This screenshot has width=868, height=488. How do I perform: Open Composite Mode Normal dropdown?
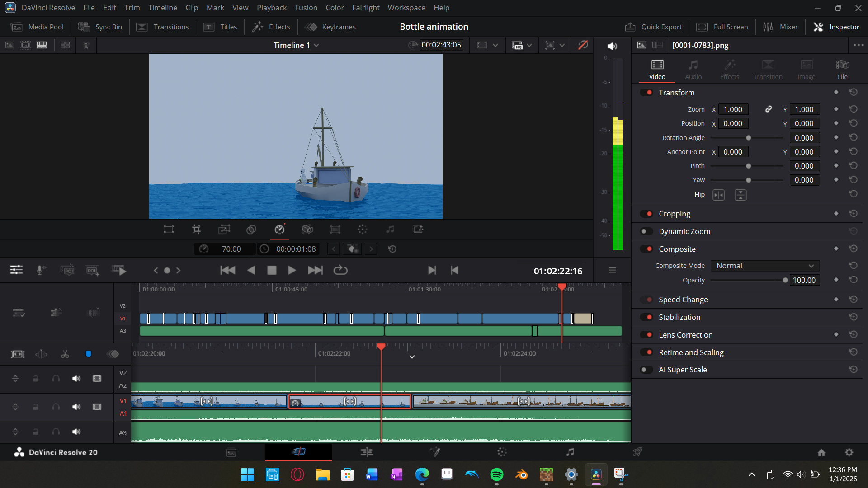tap(765, 266)
